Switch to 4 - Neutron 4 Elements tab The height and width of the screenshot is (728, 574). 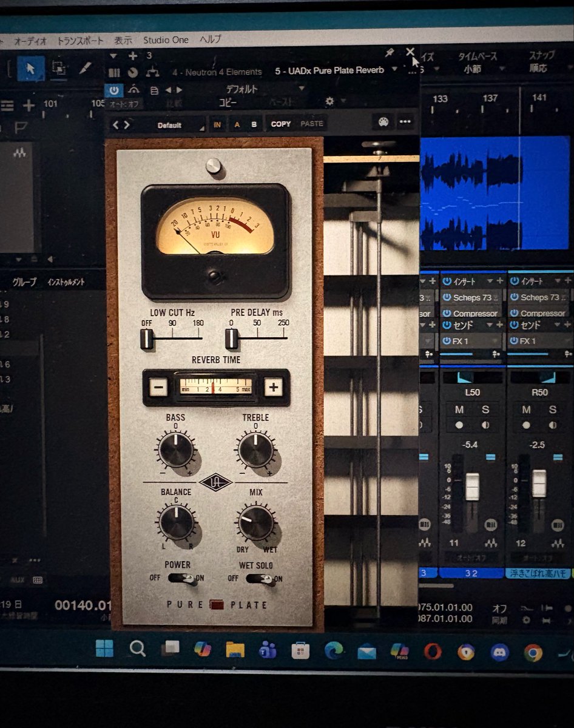coord(217,72)
